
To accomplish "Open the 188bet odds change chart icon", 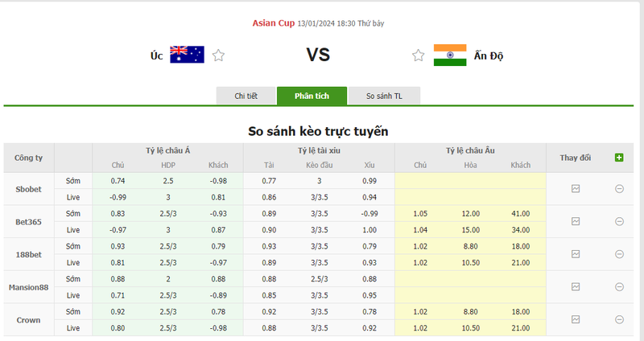I will tap(576, 253).
